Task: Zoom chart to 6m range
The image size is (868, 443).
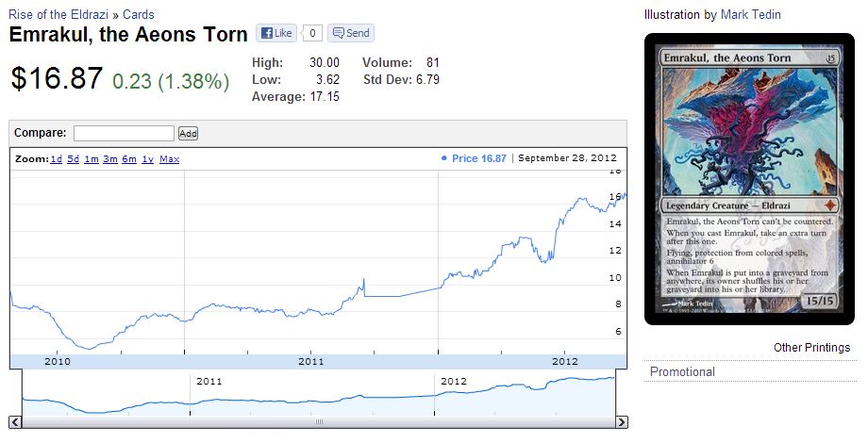Action: 128,159
